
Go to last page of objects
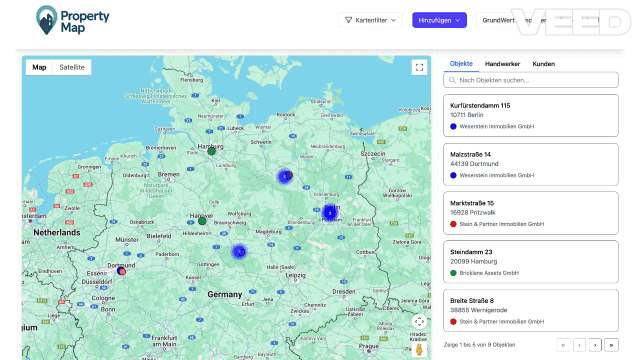[x=611, y=345]
